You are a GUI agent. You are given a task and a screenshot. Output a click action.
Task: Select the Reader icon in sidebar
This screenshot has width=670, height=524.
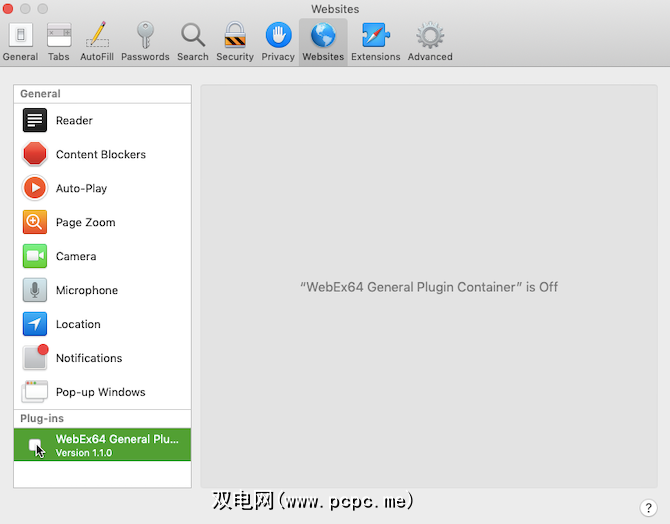(35, 120)
